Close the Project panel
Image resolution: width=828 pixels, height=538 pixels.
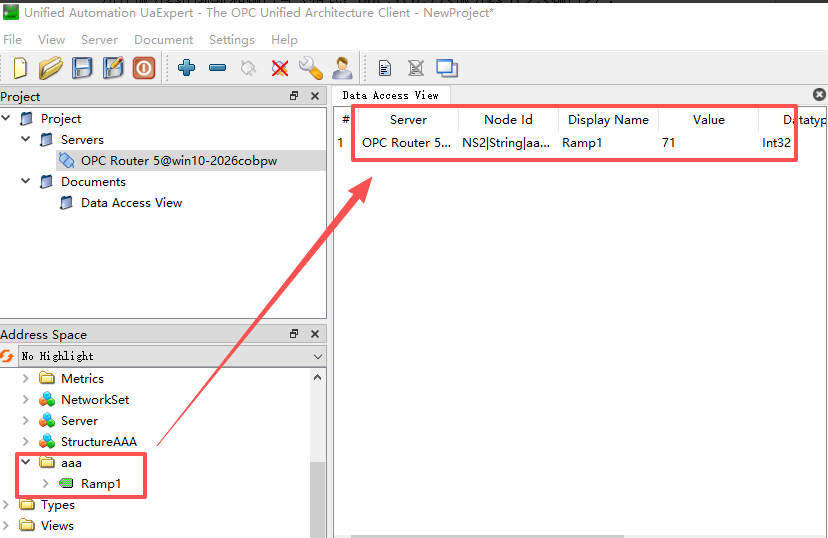(315, 96)
